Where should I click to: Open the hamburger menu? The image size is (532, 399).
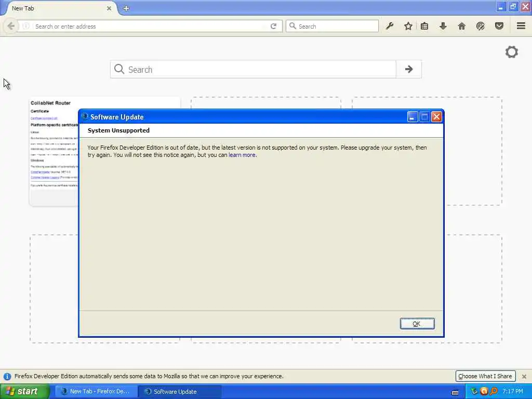pos(521,26)
